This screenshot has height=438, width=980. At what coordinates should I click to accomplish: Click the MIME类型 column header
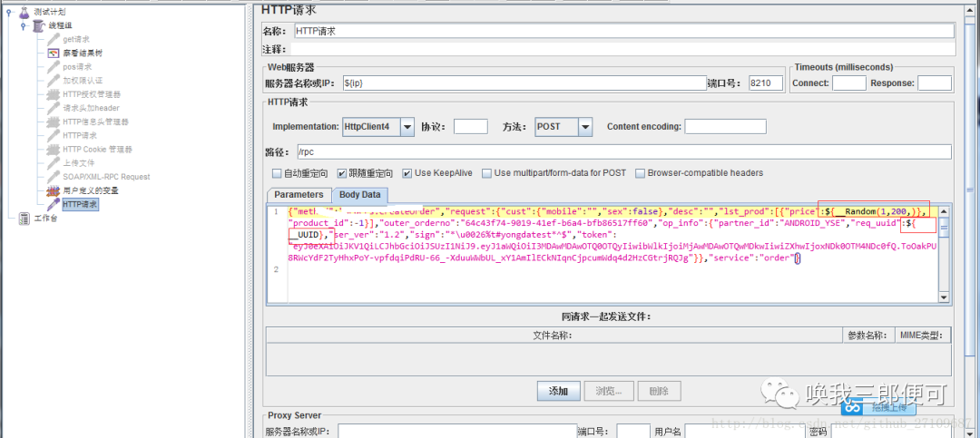click(x=924, y=336)
